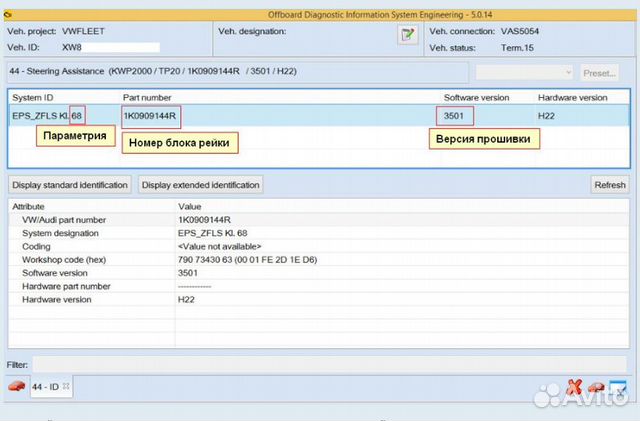
Task: Select the System designation attribute row
Action: (318, 233)
